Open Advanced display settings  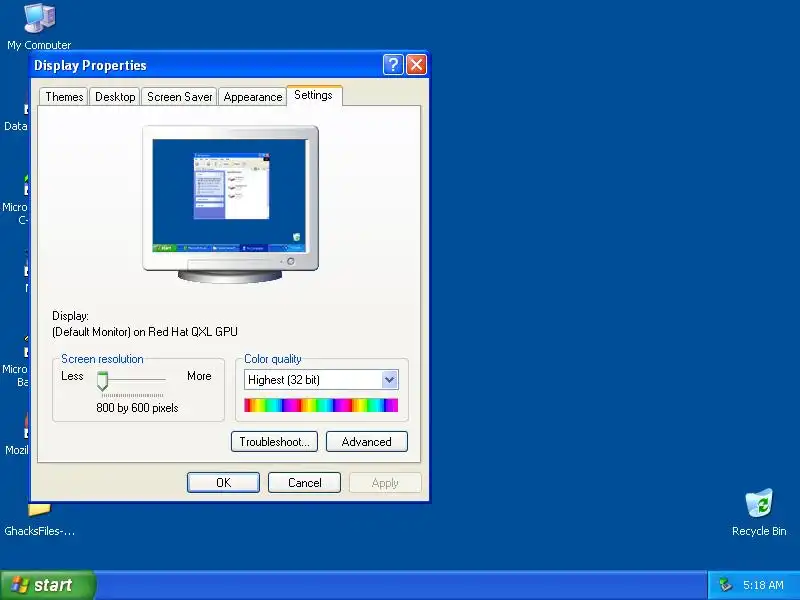(367, 442)
